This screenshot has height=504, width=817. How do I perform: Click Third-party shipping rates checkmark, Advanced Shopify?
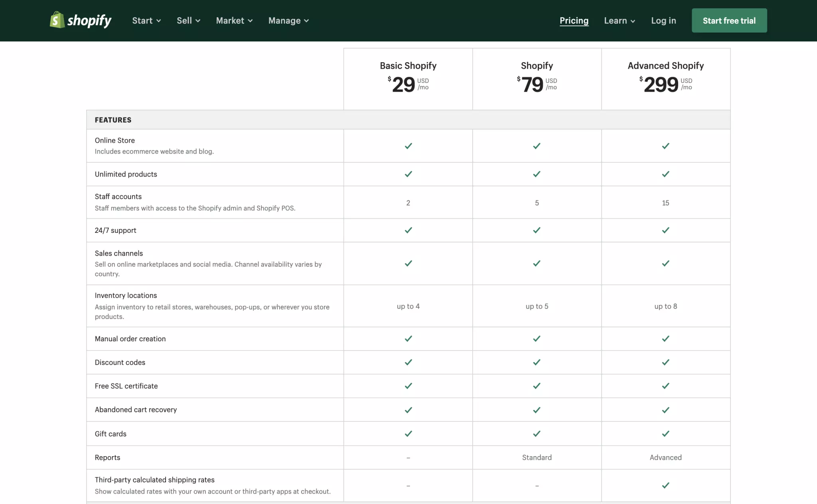tap(665, 486)
